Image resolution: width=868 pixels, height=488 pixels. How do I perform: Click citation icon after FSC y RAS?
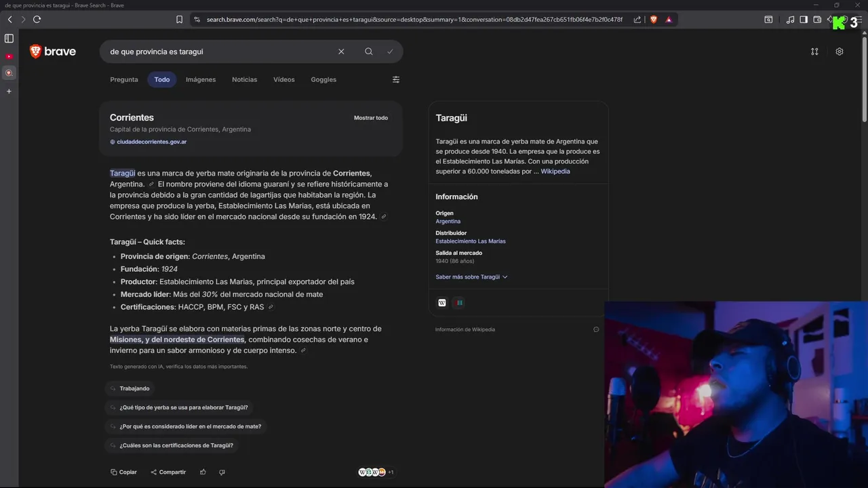click(271, 307)
